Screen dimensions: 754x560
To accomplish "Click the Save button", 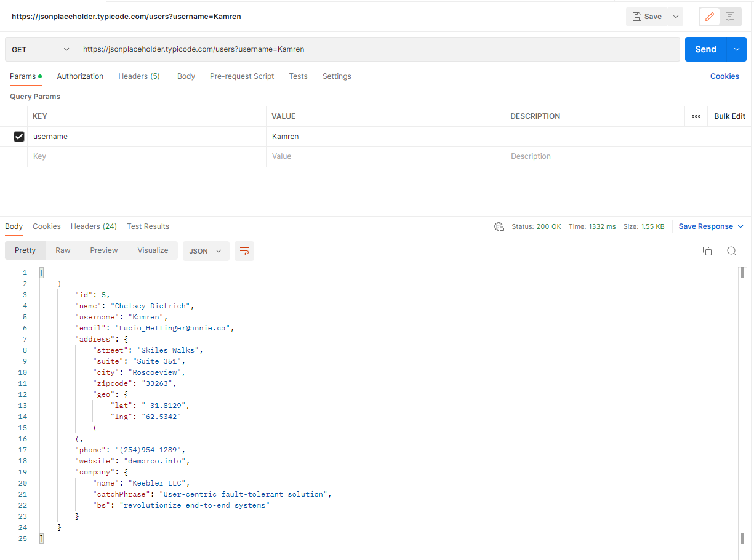I will (x=646, y=17).
